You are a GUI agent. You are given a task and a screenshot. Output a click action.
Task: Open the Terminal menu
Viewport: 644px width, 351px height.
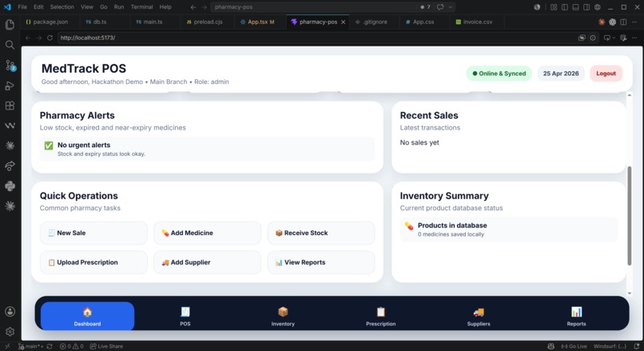141,7
